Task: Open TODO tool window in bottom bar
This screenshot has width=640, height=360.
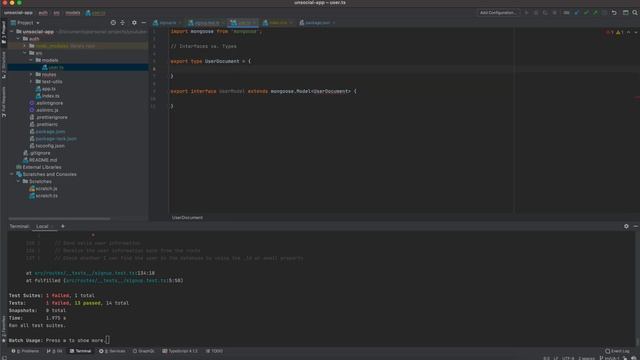Action: [x=215, y=351]
